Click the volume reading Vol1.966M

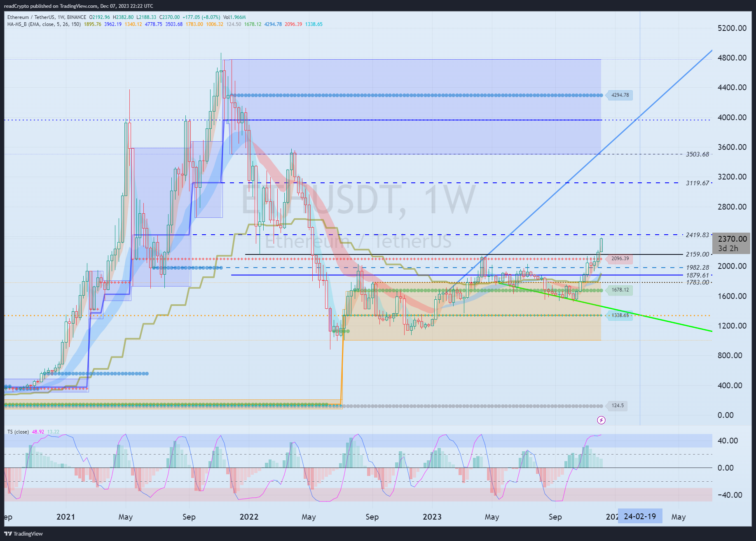[x=234, y=17]
